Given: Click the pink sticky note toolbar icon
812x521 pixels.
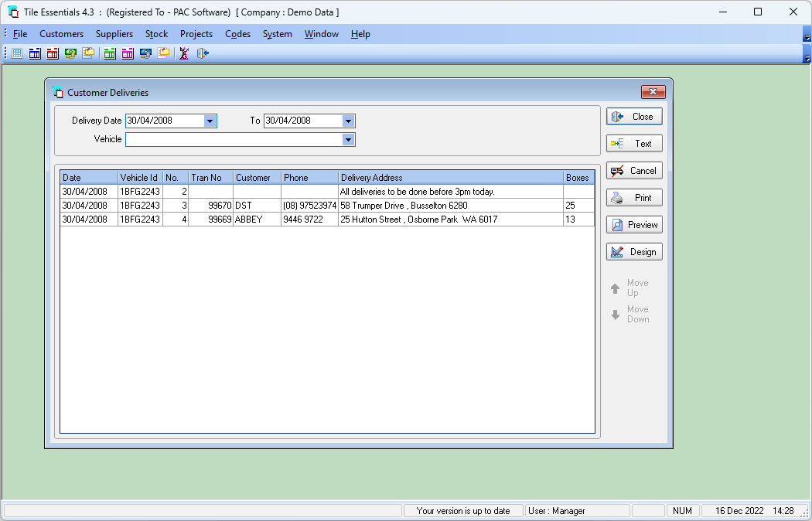Looking at the screenshot, I should click(x=163, y=53).
